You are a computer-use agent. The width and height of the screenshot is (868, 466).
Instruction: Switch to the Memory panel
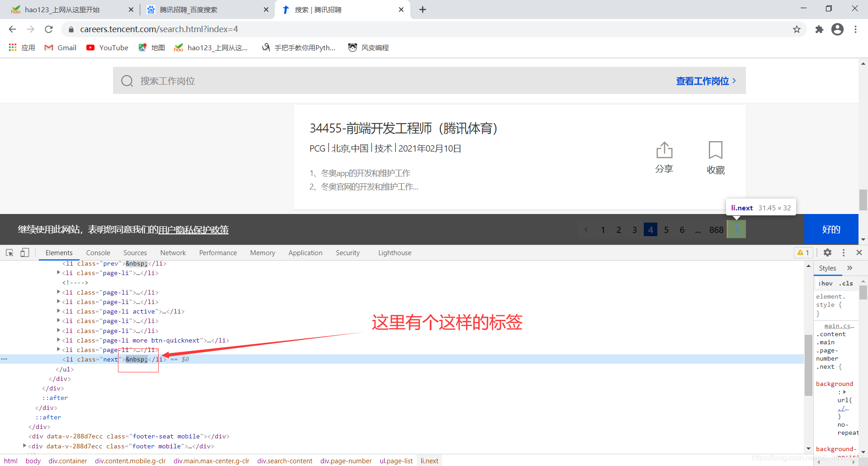(263, 253)
